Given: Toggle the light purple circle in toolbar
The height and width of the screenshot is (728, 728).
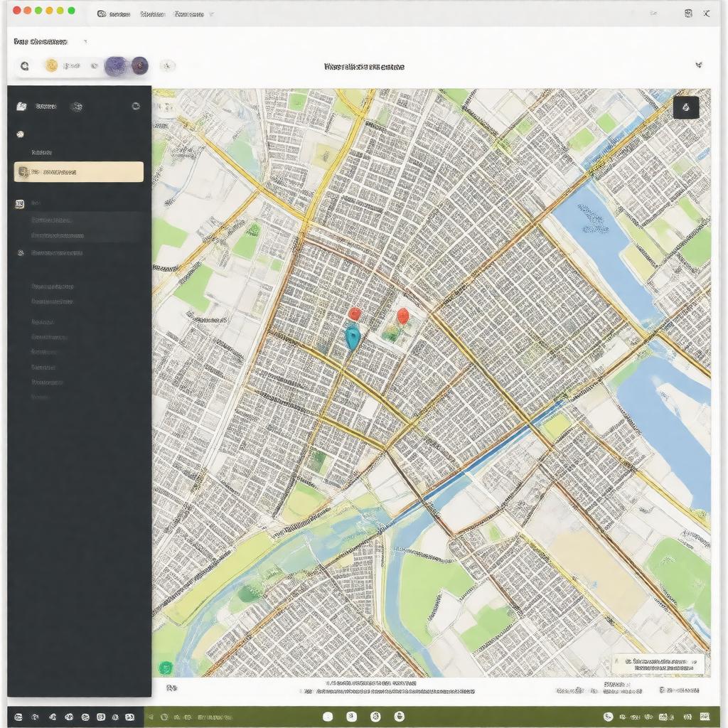Looking at the screenshot, I should click(x=115, y=66).
